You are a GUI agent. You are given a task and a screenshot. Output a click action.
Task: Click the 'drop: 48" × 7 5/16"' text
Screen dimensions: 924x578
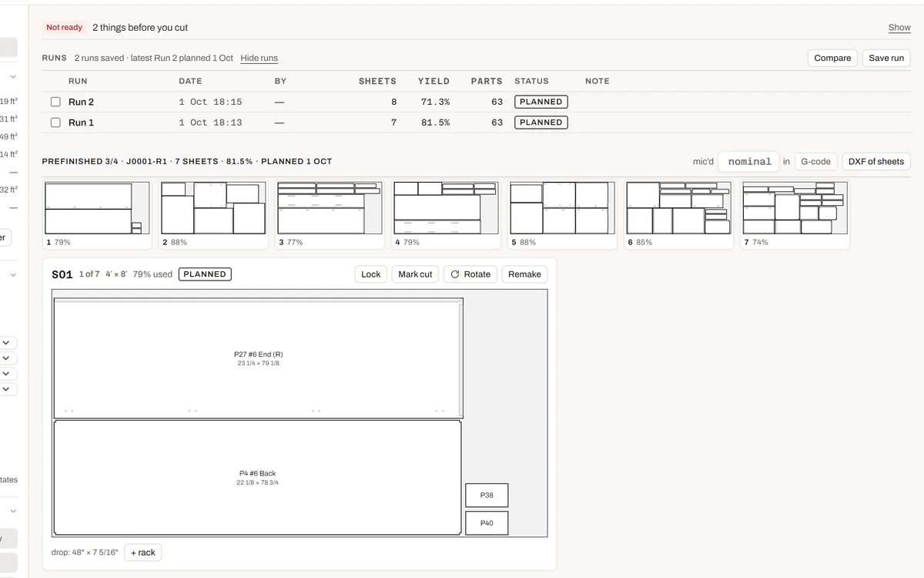pyautogui.click(x=85, y=553)
